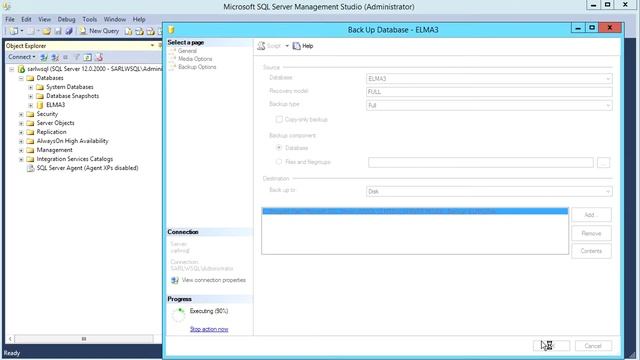
Task: Collapse the Databases tree node
Action: (21, 78)
